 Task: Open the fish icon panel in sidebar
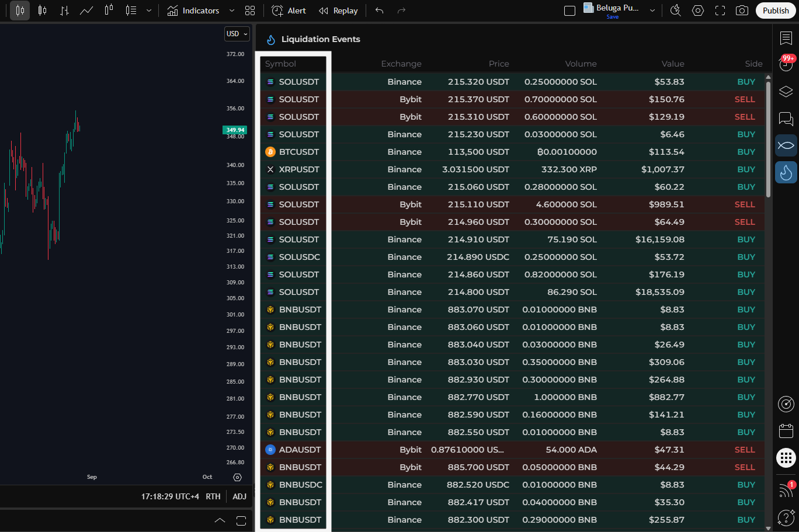(x=786, y=145)
